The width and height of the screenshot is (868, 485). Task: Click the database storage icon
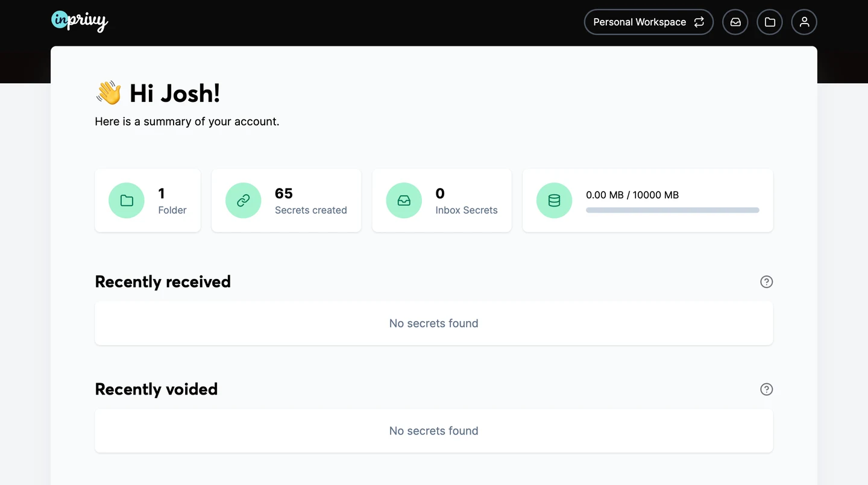(x=554, y=201)
